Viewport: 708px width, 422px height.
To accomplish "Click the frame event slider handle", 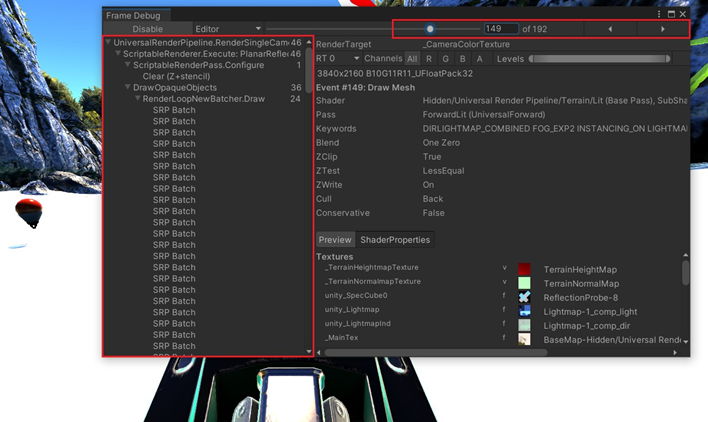I will click(x=430, y=29).
